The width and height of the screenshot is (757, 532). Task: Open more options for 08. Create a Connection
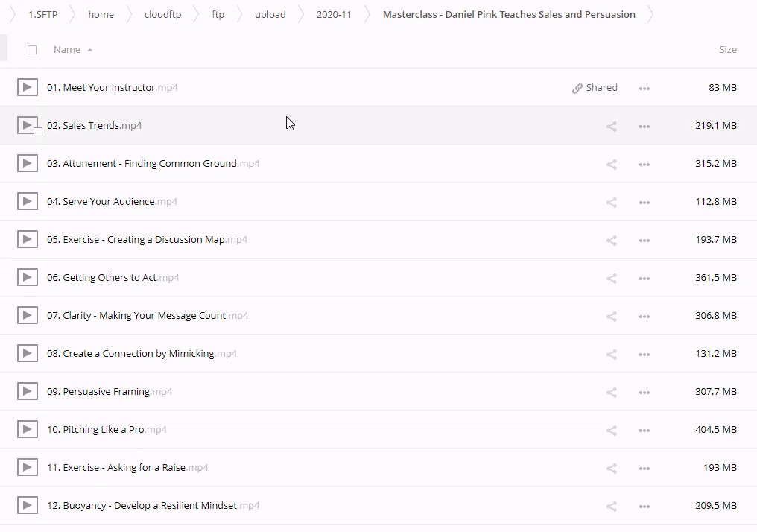644,354
